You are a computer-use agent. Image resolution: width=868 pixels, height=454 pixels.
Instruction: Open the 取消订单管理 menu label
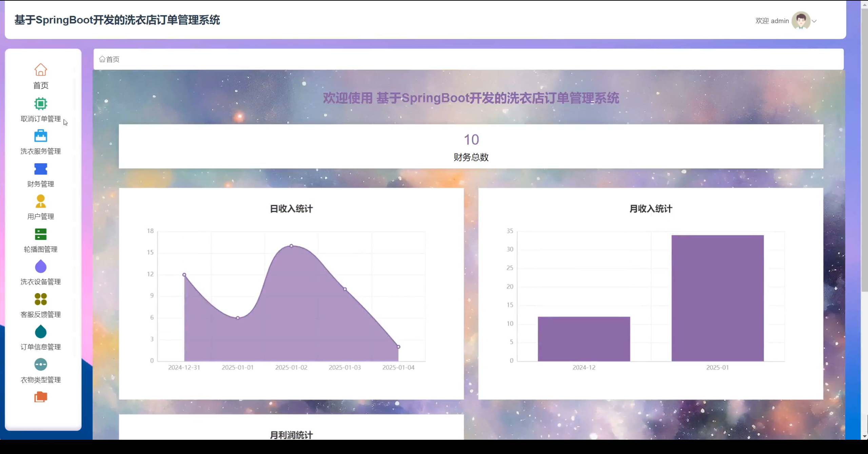coord(41,119)
